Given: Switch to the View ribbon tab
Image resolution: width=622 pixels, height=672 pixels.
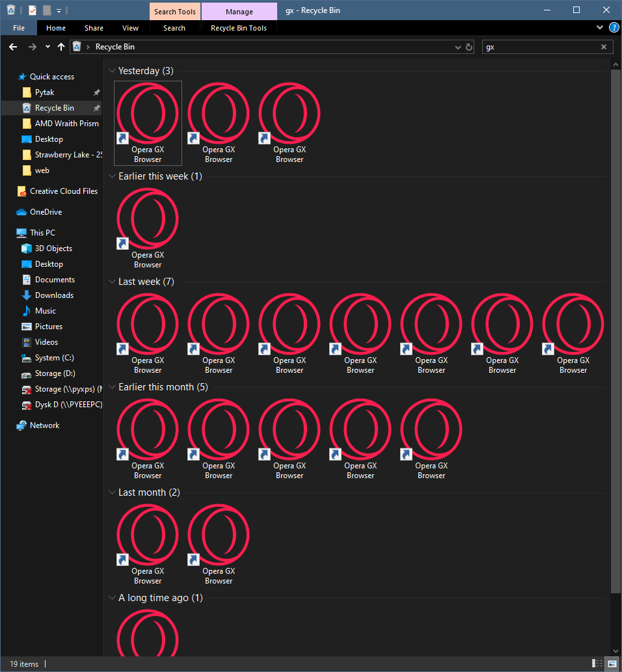Looking at the screenshot, I should (x=130, y=28).
